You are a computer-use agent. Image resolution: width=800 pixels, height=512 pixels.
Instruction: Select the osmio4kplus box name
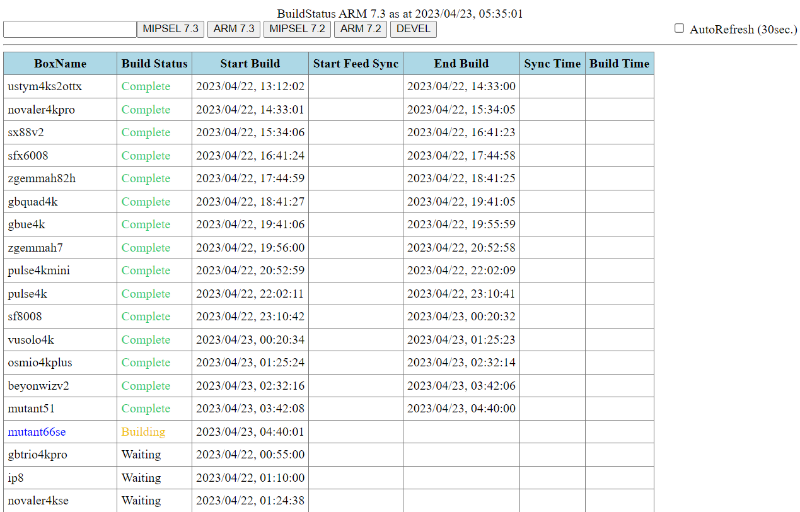(40, 363)
